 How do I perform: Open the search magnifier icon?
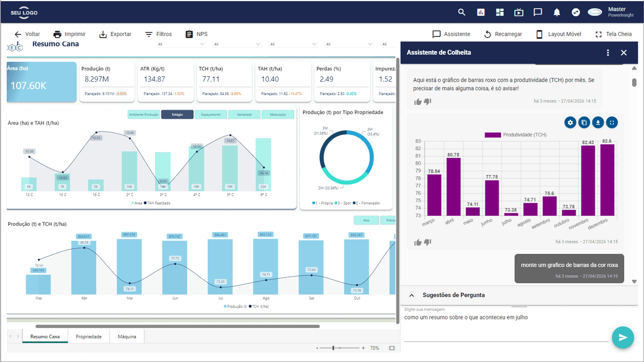point(462,12)
